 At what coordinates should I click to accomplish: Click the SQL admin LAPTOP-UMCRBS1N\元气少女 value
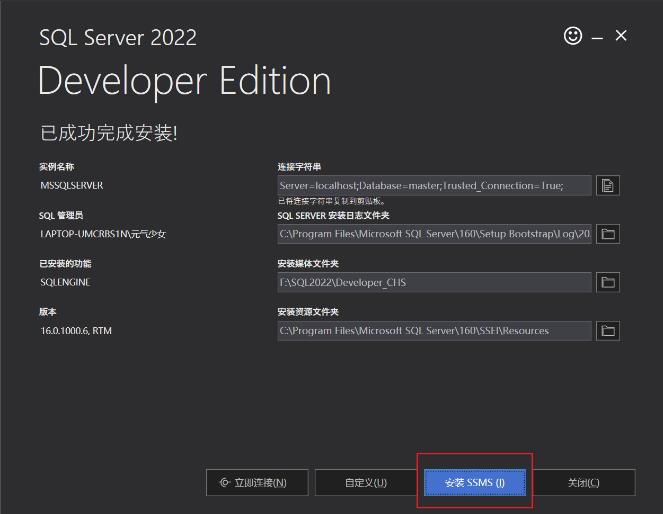[103, 234]
